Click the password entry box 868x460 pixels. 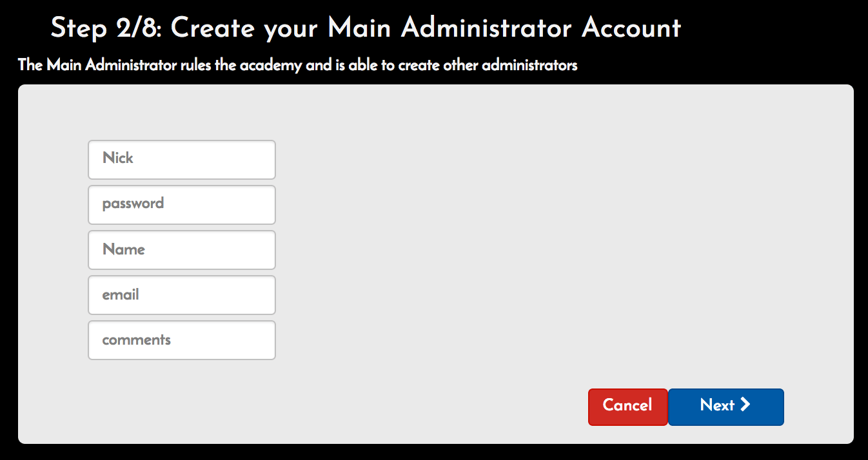[181, 204]
